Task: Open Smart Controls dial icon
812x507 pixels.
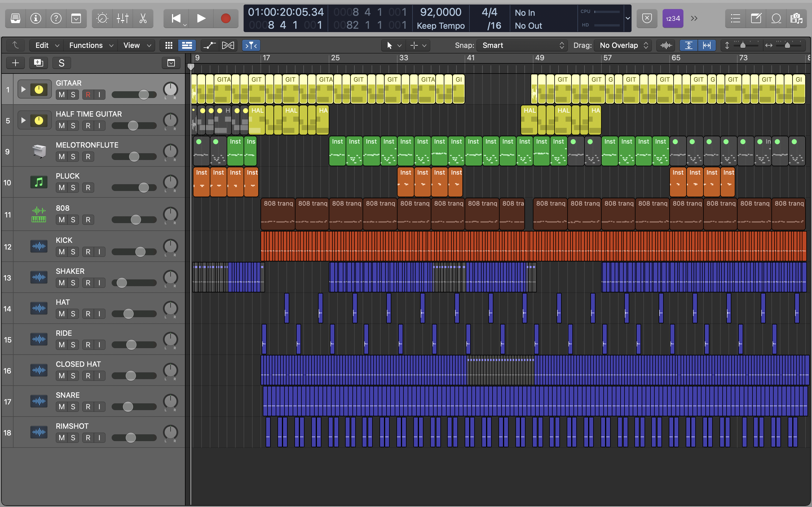Action: click(102, 18)
